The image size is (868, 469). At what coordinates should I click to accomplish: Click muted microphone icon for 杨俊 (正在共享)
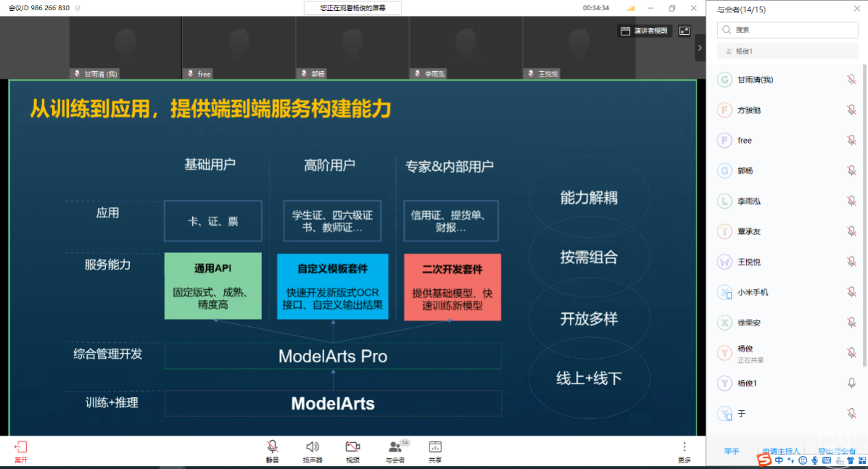pyautogui.click(x=852, y=353)
